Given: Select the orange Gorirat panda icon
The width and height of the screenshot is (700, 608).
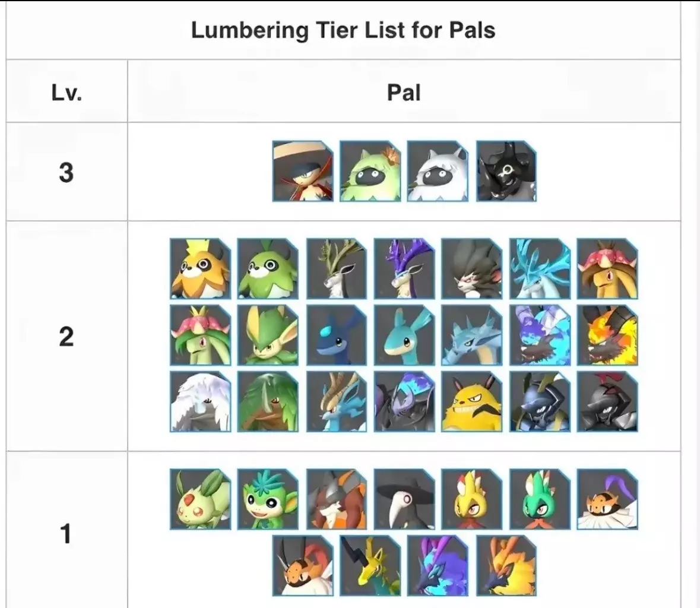Looking at the screenshot, I should 200,268.
